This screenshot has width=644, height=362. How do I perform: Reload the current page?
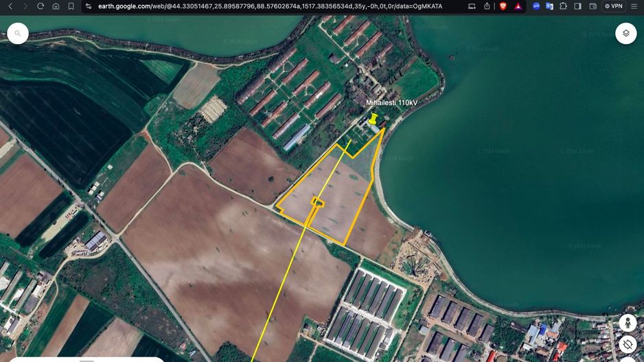pos(41,6)
